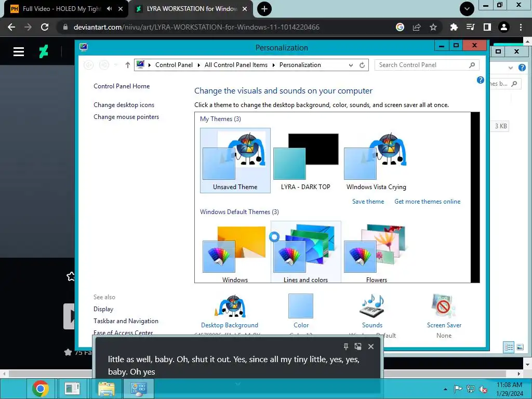Expand the address bar history dropdown
This screenshot has height=399, width=532.
(x=351, y=65)
